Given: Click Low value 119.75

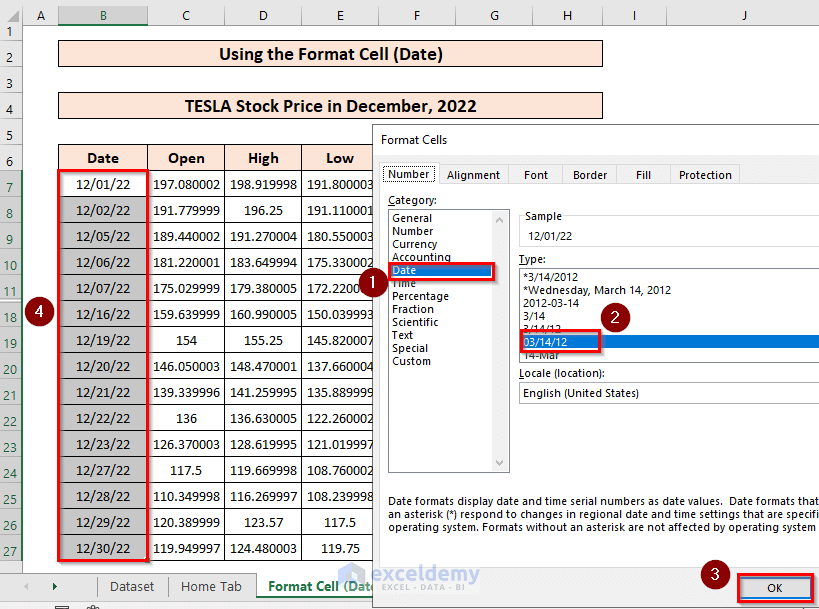Looking at the screenshot, I should pyautogui.click(x=338, y=548).
